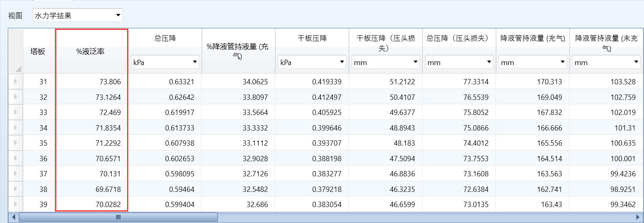Select the 塔板 column header
Image resolution: width=644 pixels, height=223 pixels.
(x=38, y=52)
